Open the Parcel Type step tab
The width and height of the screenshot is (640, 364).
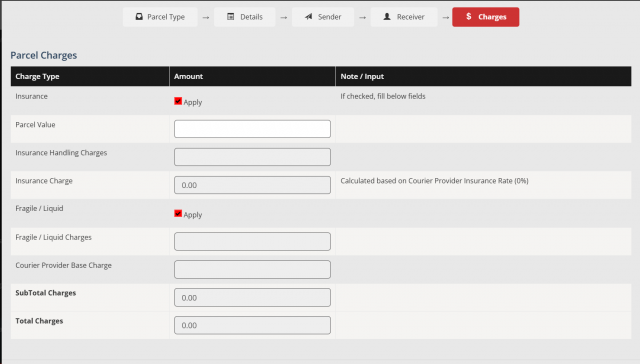pyautogui.click(x=160, y=17)
